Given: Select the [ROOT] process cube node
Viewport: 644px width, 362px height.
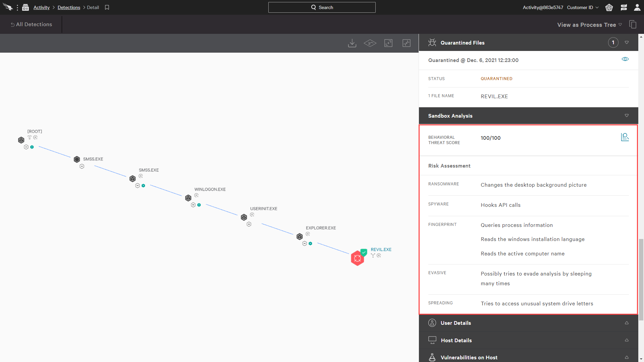Looking at the screenshot, I should tap(21, 140).
